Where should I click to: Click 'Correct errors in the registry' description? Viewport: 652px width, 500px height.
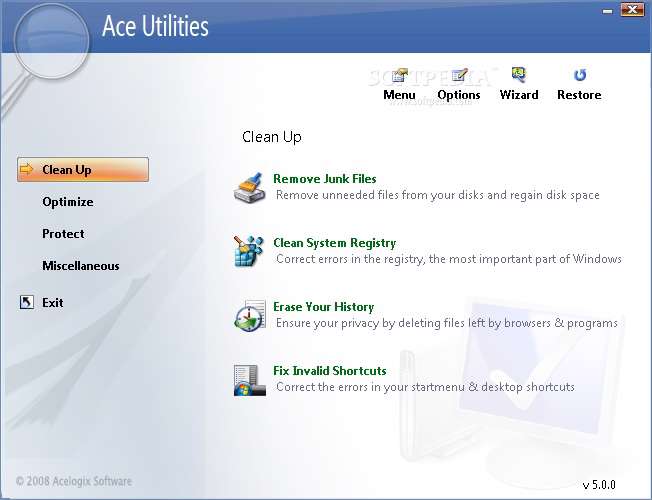[x=449, y=259]
